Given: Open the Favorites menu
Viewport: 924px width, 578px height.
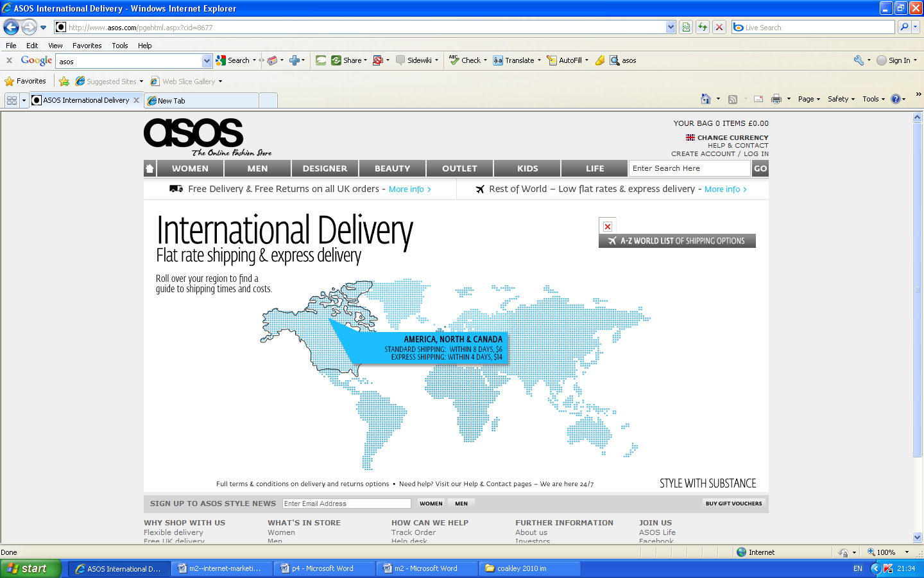Looking at the screenshot, I should coord(87,46).
